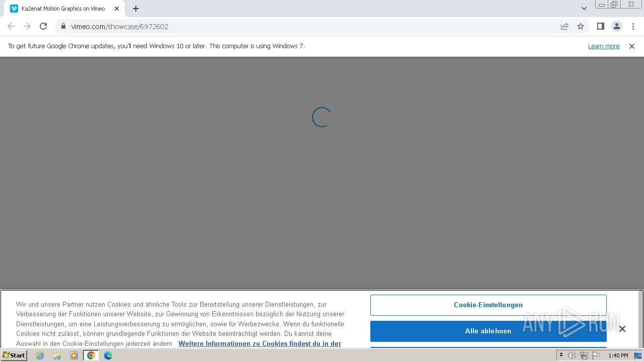Open the Windows Start menu
The width and height of the screenshot is (644, 362).
pyautogui.click(x=14, y=355)
